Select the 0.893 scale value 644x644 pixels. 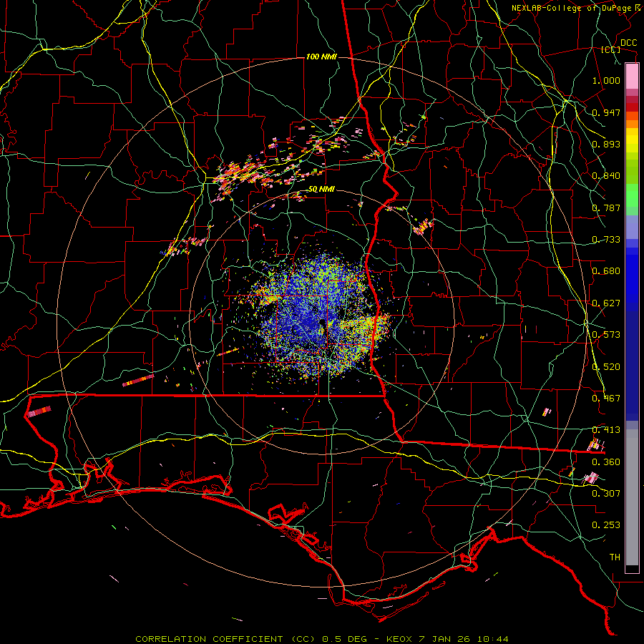606,144
